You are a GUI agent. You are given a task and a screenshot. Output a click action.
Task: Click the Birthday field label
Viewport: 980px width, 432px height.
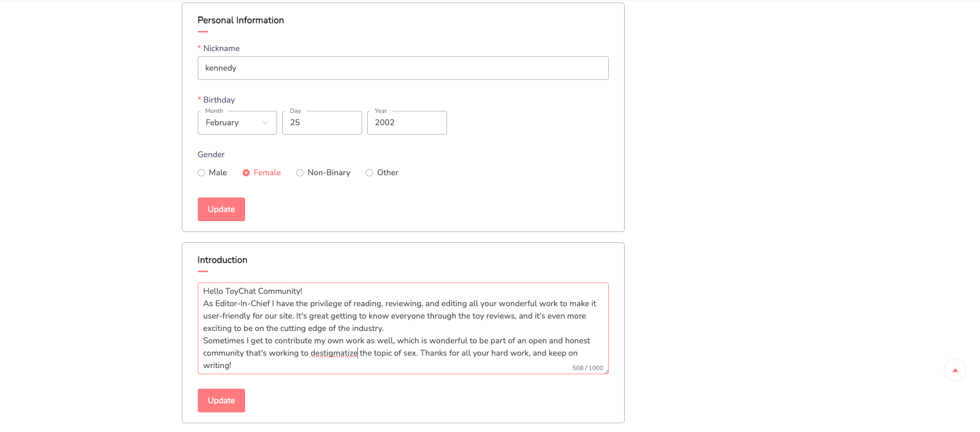click(x=219, y=100)
